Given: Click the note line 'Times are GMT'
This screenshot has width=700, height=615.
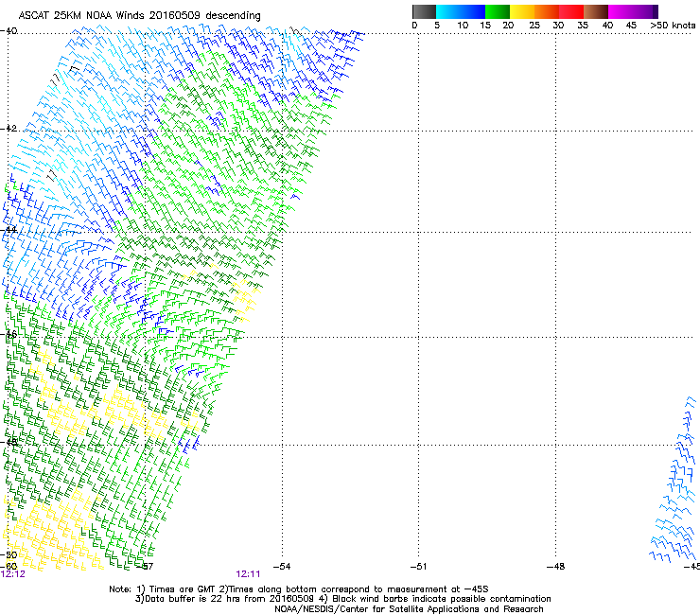Looking at the screenshot, I should pyautogui.click(x=182, y=589).
